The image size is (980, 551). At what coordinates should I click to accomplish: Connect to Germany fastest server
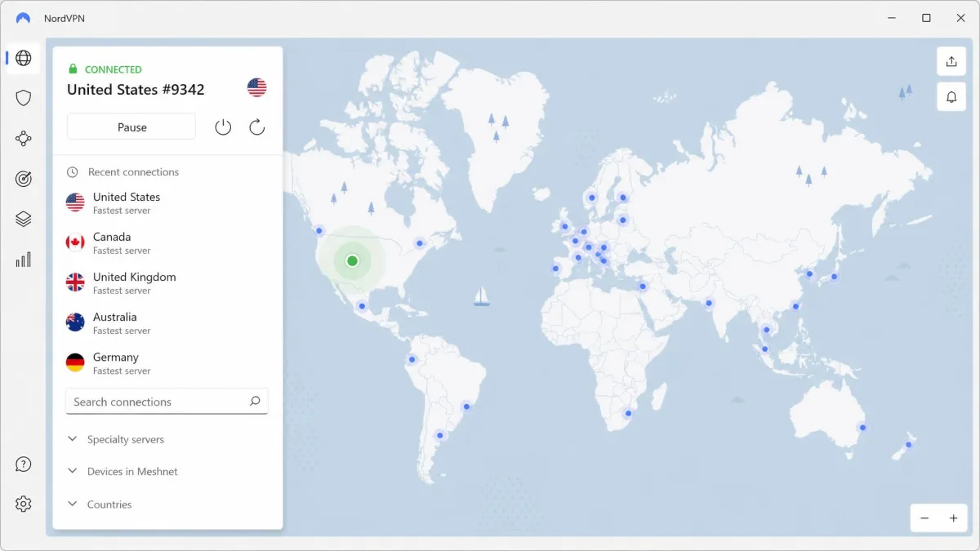167,362
